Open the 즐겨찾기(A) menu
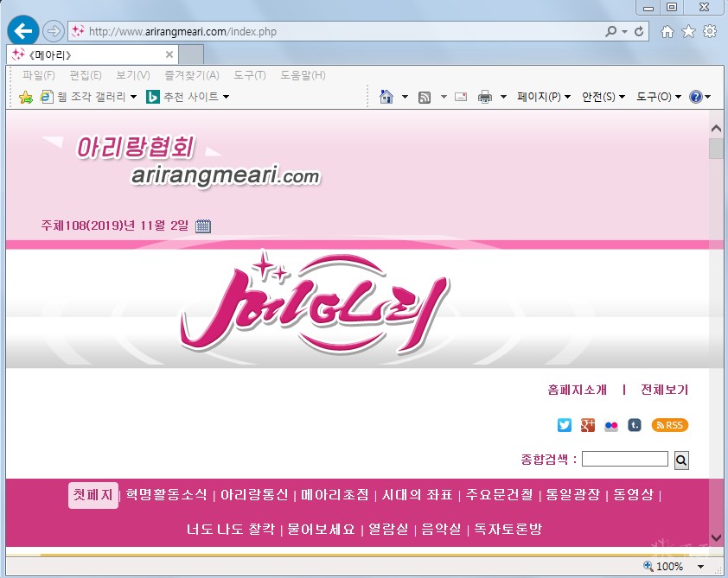728x578 pixels. click(192, 75)
